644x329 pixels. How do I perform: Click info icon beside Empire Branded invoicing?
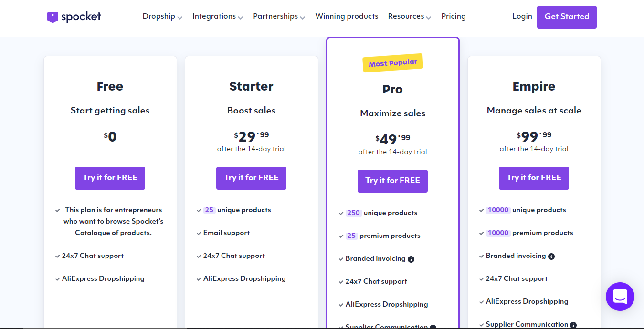click(x=551, y=257)
